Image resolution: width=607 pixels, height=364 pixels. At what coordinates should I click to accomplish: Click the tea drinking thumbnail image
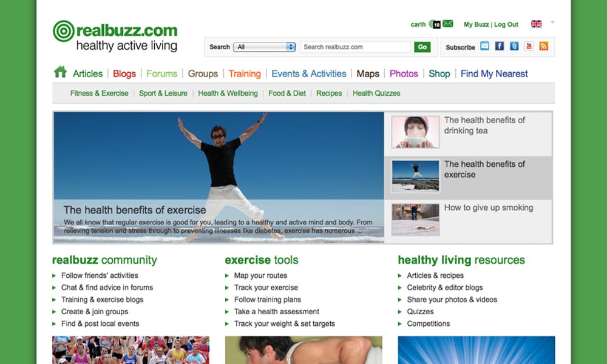coord(415,132)
